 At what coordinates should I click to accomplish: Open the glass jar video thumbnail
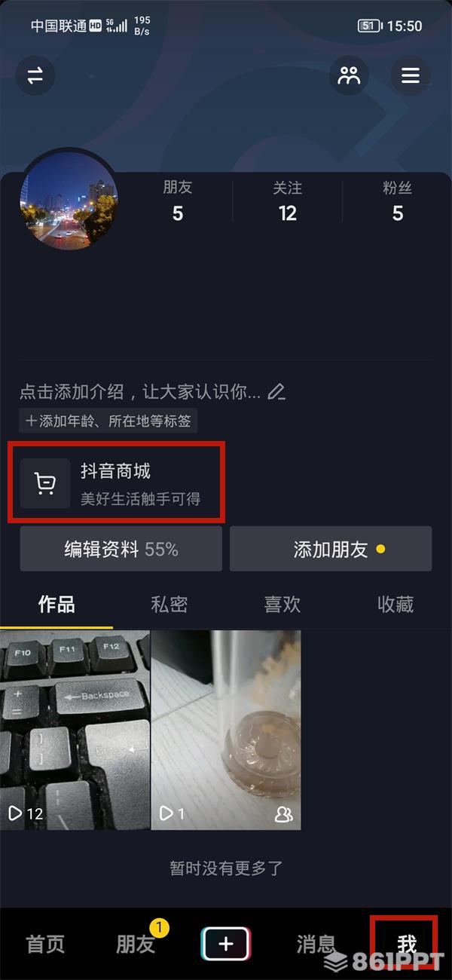pos(226,730)
